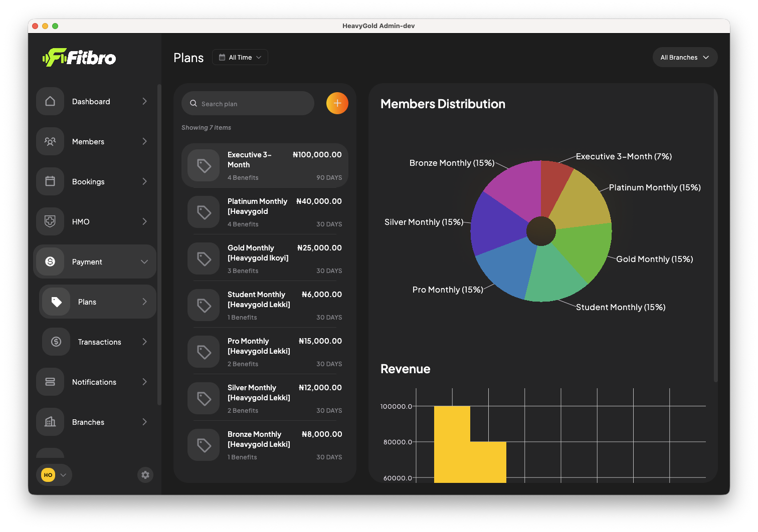The image size is (758, 532).
Task: Select the Bookings calendar icon
Action: pos(50,181)
